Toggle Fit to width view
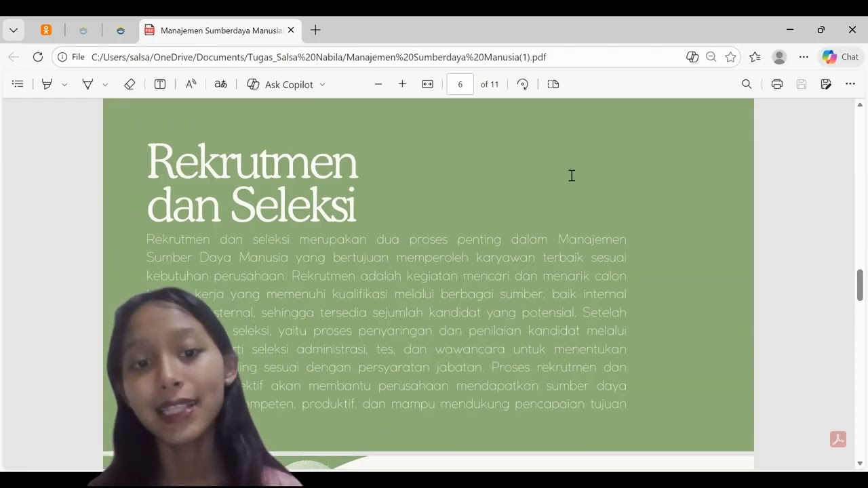The height and width of the screenshot is (488, 868). pyautogui.click(x=427, y=84)
